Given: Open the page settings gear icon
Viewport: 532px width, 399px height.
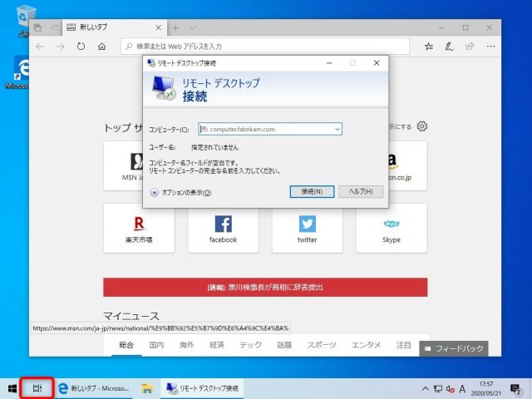Looking at the screenshot, I should point(422,126).
